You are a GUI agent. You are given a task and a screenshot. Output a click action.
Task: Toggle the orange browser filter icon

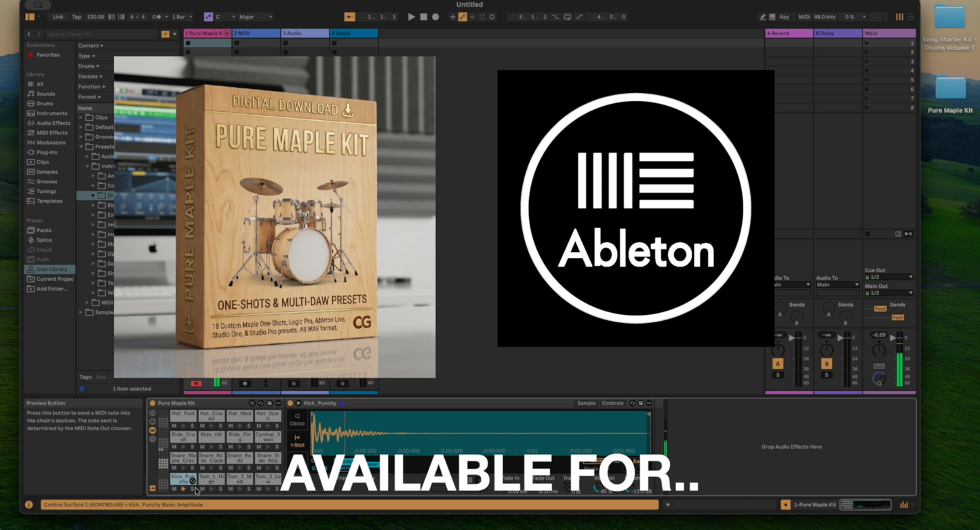pos(165,34)
